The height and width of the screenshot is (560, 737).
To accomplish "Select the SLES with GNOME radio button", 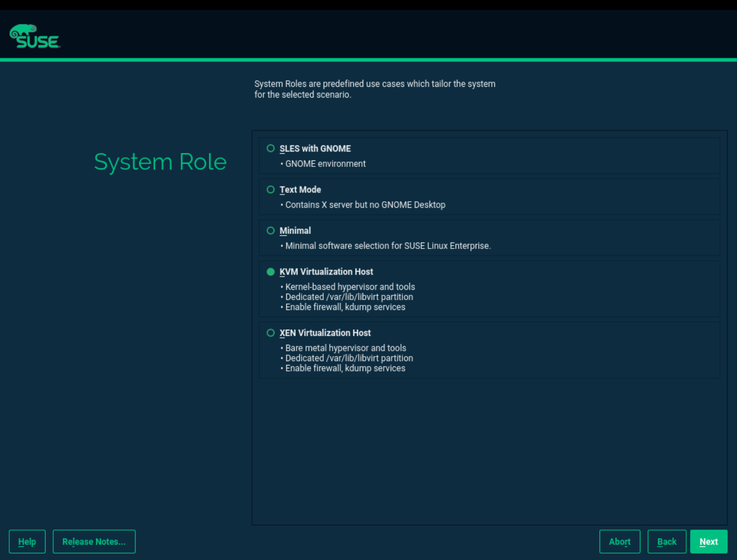I will [271, 149].
